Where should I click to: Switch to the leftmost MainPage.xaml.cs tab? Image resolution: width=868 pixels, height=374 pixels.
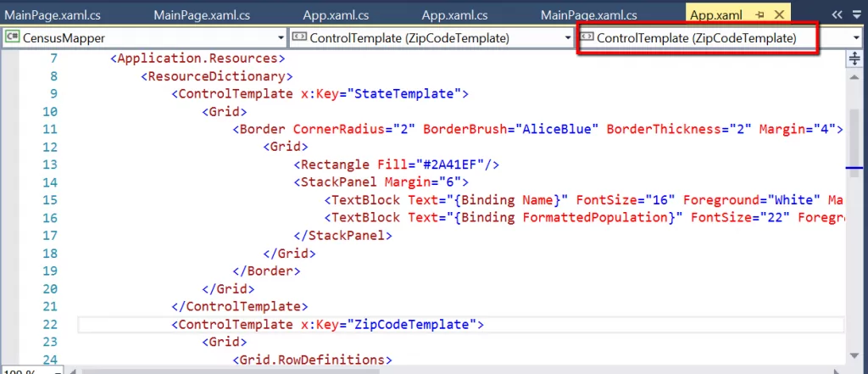pos(49,15)
